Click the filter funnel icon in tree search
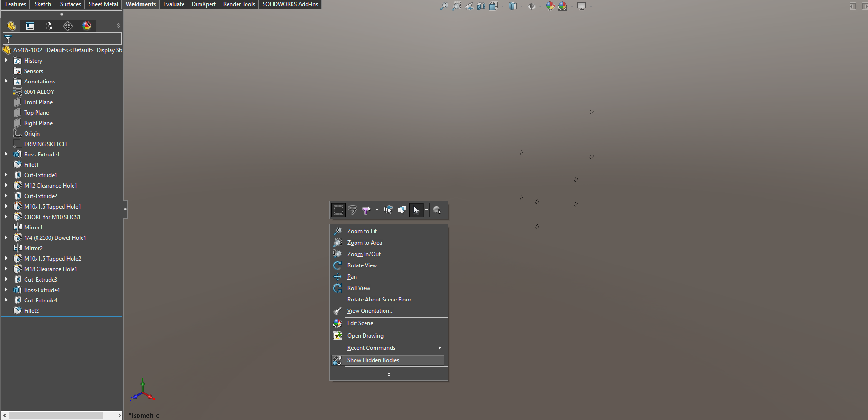 pyautogui.click(x=8, y=39)
